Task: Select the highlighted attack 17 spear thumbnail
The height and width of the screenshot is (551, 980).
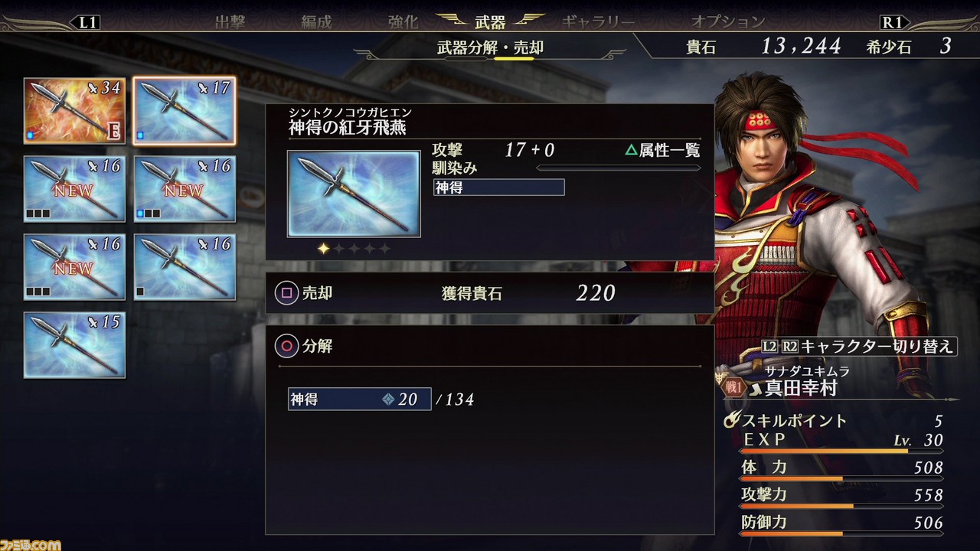Action: [185, 110]
